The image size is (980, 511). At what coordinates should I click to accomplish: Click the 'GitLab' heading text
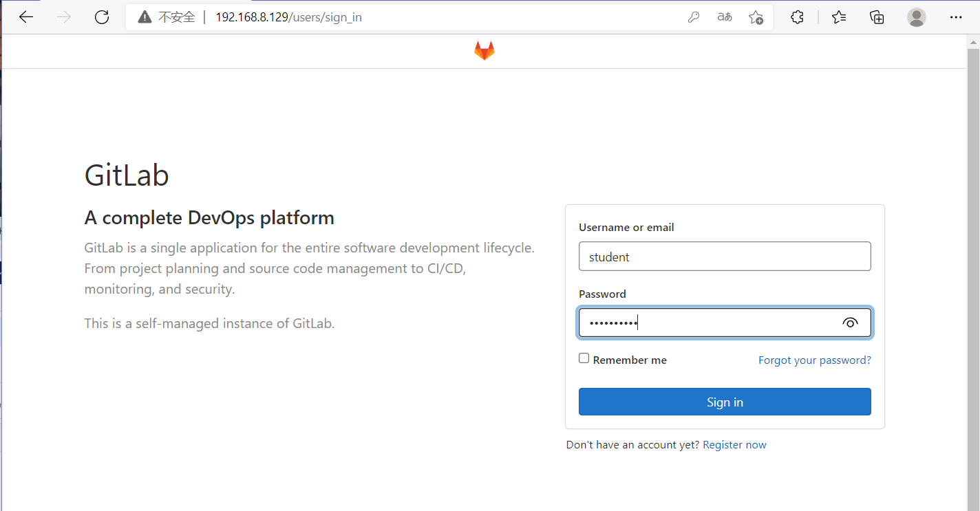coord(127,175)
